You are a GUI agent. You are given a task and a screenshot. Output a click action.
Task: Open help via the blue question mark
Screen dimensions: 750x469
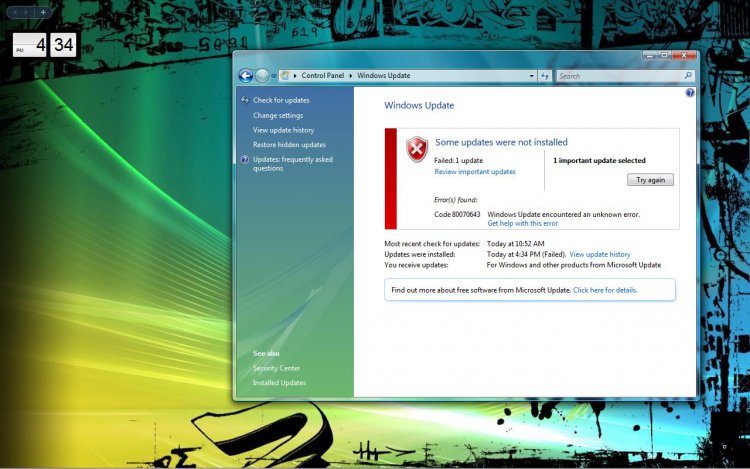pos(690,93)
